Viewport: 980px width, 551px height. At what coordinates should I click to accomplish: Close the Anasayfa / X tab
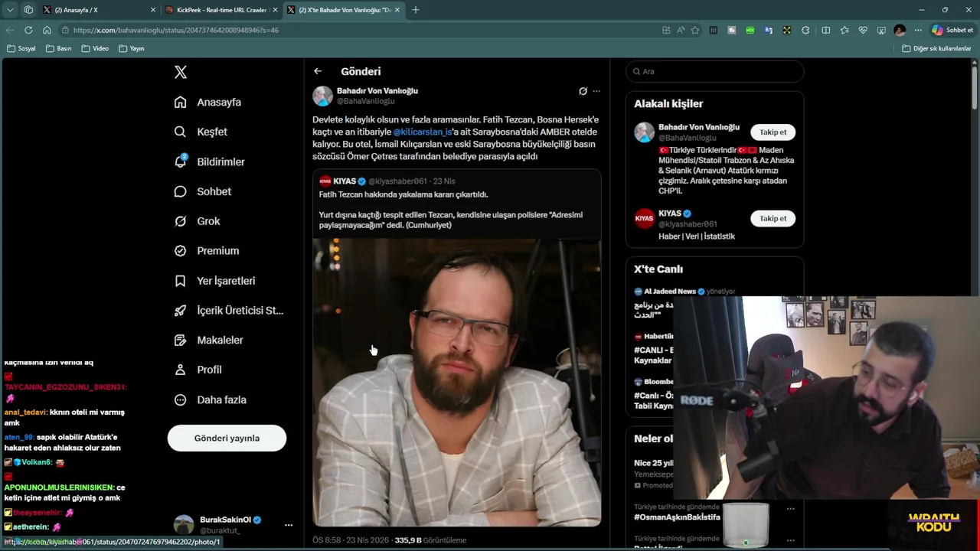153,10
